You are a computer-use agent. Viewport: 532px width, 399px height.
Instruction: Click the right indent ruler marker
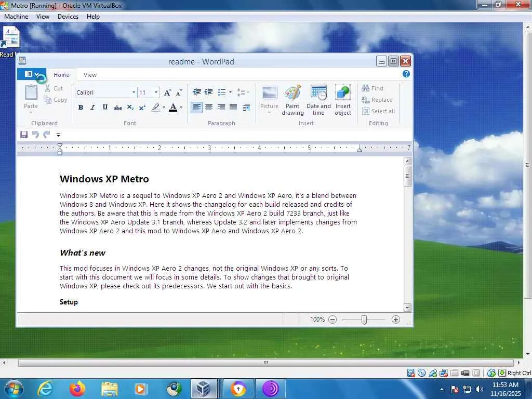click(359, 150)
